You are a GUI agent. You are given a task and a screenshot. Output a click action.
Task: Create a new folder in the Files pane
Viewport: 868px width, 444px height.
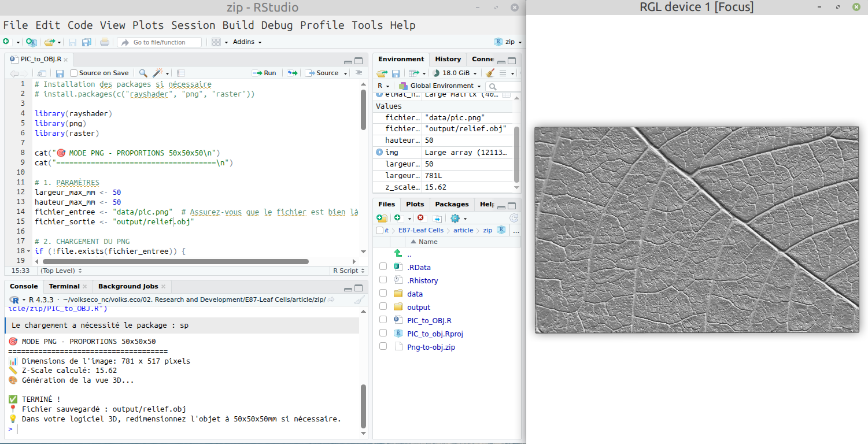381,218
